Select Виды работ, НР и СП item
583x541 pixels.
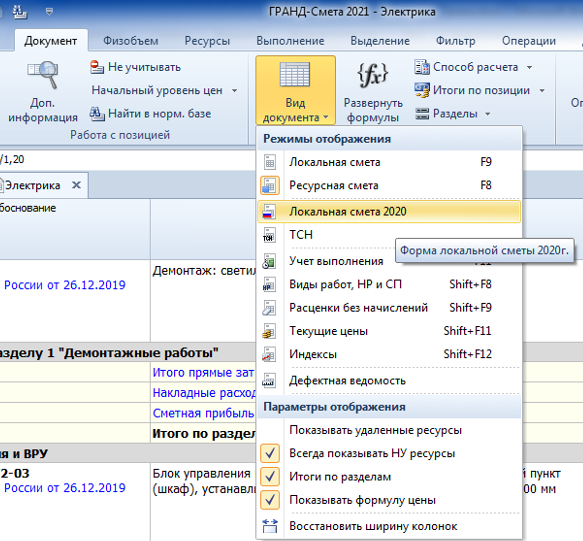389,284
